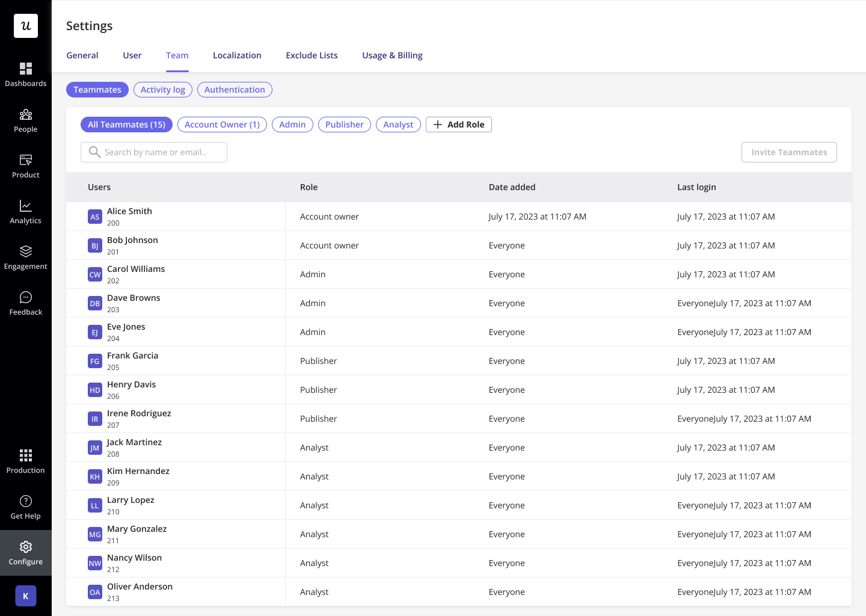Filter teammates by Publisher role
The width and height of the screenshot is (866, 616).
345,125
